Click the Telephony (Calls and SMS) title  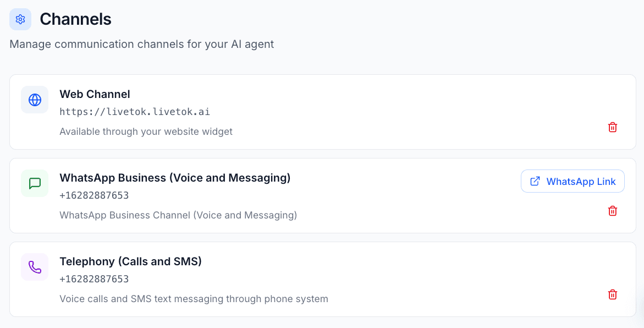tap(130, 261)
